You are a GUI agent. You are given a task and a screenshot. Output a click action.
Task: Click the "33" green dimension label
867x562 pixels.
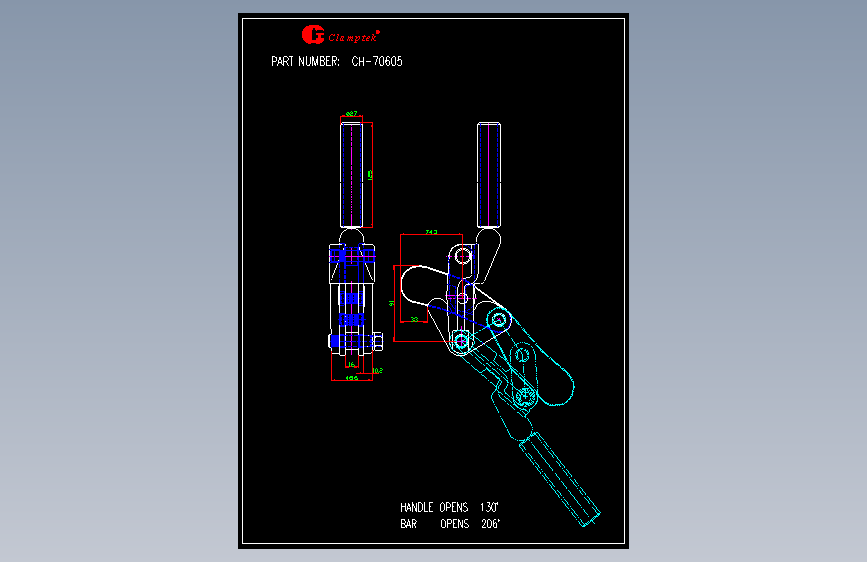click(414, 319)
